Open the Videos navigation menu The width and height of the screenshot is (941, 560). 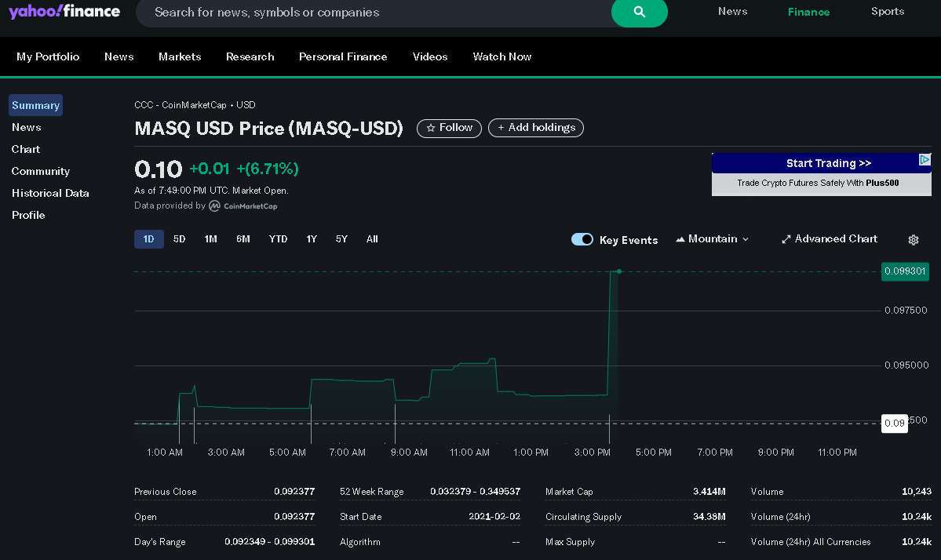tap(430, 57)
